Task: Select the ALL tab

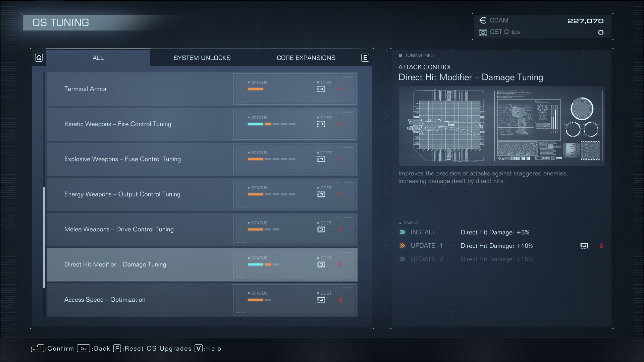Action: 98,57
